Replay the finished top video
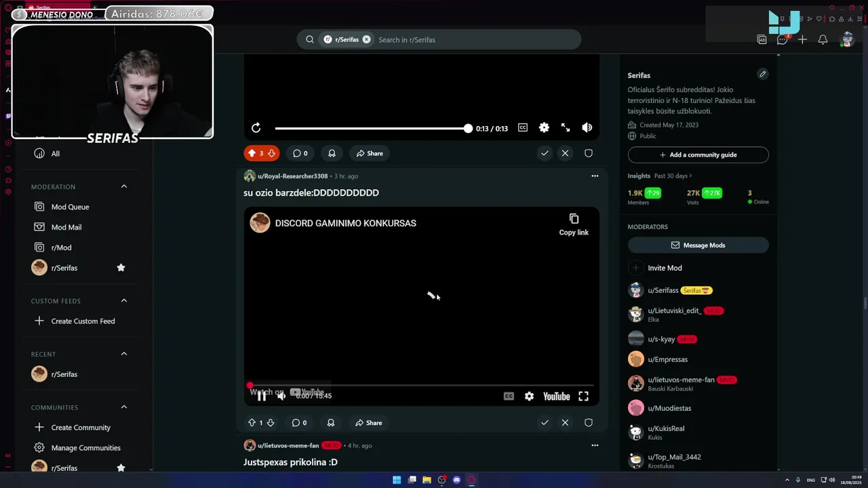Image resolution: width=868 pixels, height=488 pixels. (256, 128)
